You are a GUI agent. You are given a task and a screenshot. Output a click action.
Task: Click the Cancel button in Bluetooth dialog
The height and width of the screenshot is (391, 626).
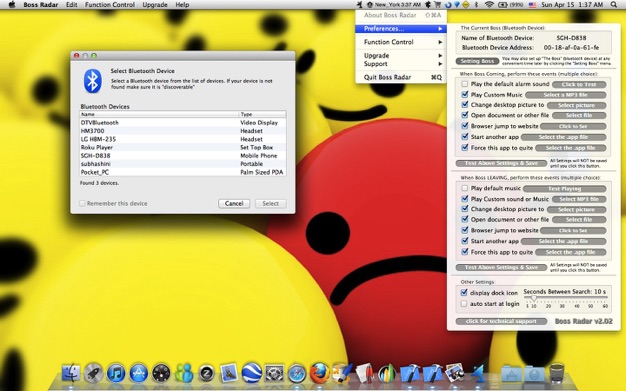click(x=234, y=203)
